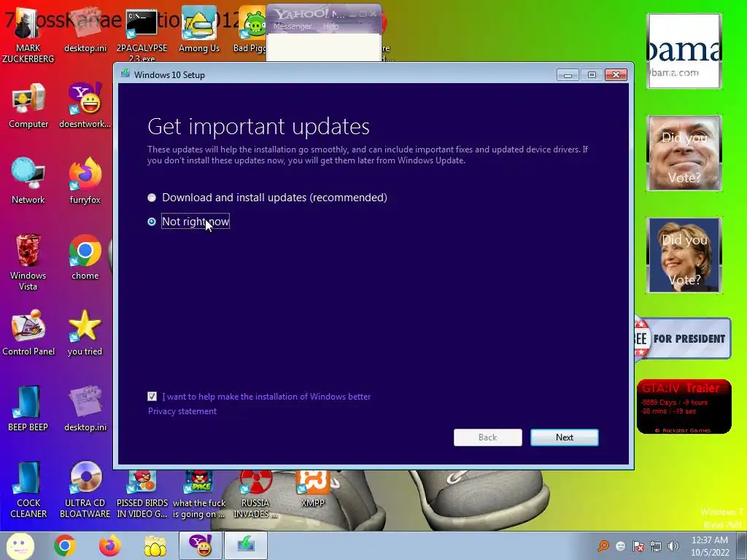Image resolution: width=747 pixels, height=560 pixels.
Task: Switch to Windows Setup taskbar button
Action: (246, 545)
